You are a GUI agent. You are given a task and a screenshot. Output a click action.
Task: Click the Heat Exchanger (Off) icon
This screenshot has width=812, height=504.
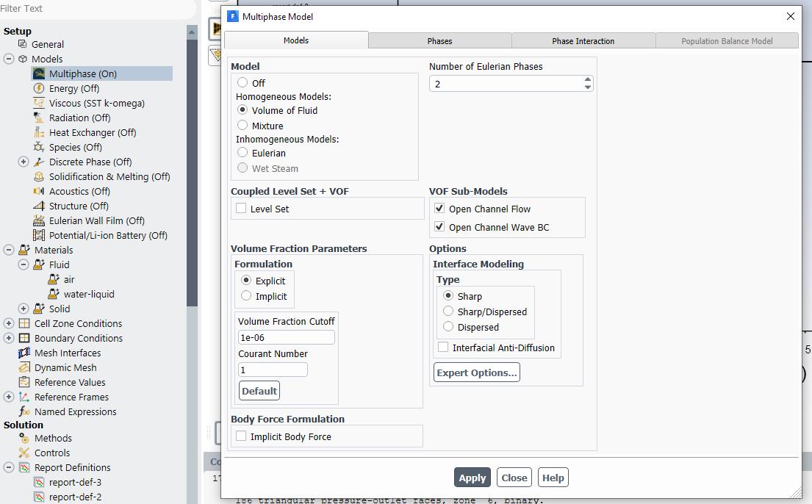39,132
